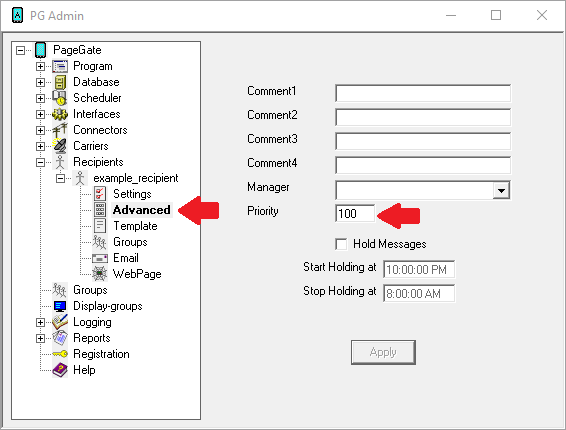Select the Help tree label
Screen dimensions: 566x430
tap(84, 370)
